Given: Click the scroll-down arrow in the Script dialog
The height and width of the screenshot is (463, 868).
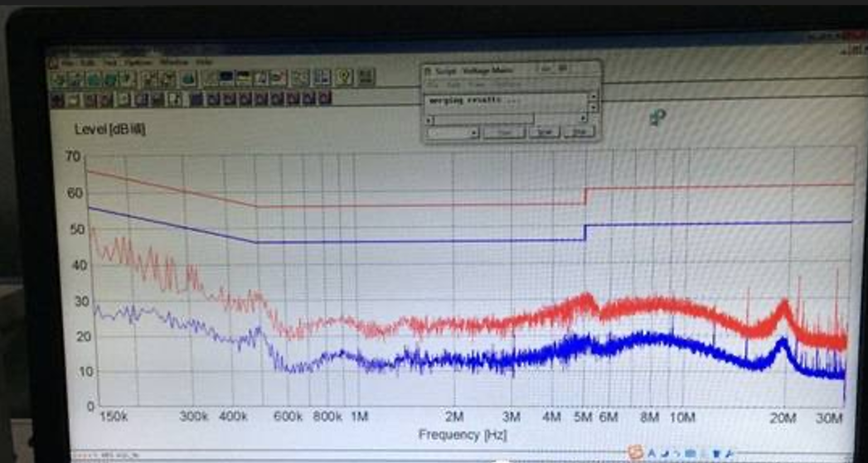Looking at the screenshot, I should tap(593, 108).
